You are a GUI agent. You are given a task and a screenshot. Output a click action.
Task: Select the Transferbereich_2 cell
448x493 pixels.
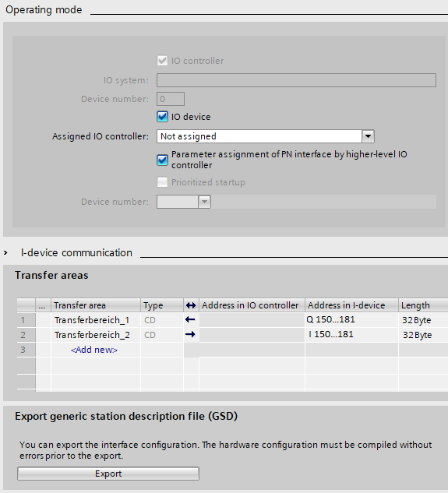[96, 335]
